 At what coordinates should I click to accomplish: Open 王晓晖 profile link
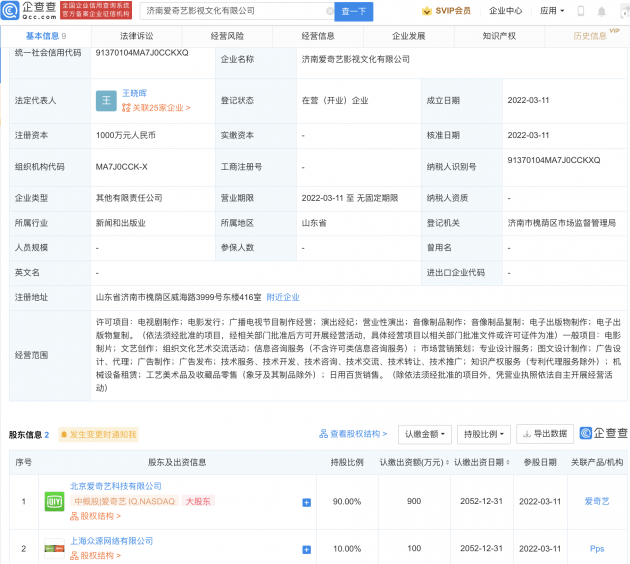pos(134,93)
